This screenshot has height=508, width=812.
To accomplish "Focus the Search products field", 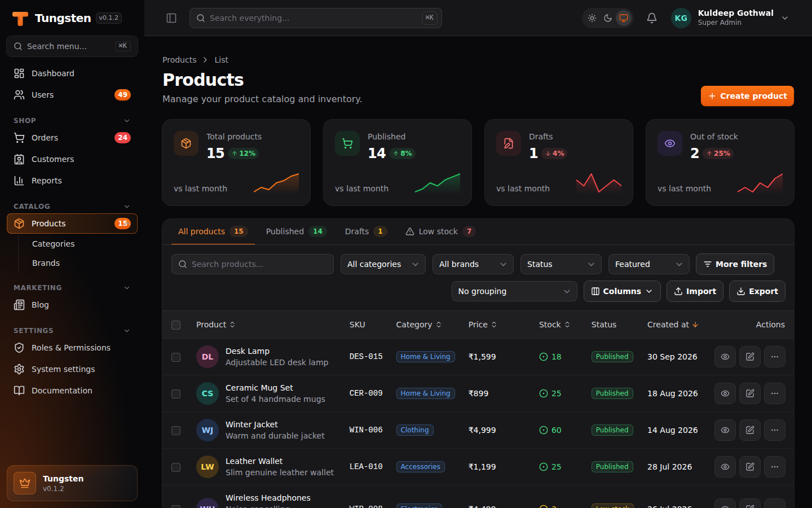I will (x=253, y=264).
